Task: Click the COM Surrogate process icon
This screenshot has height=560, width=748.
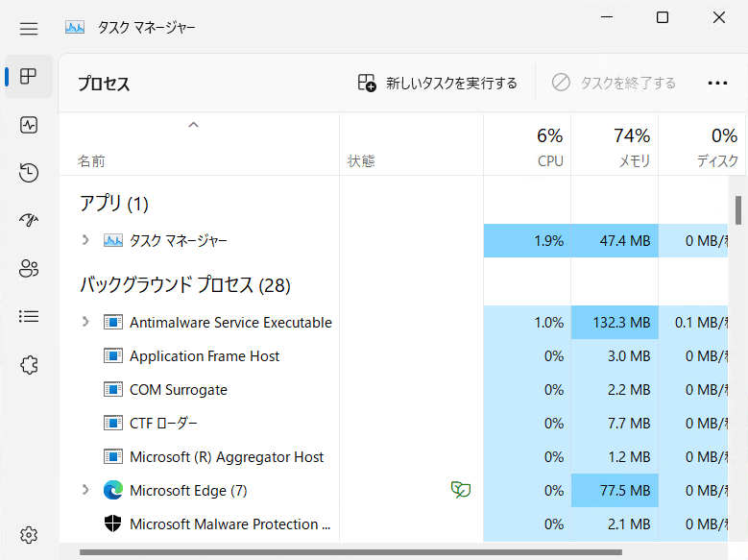Action: 113,390
